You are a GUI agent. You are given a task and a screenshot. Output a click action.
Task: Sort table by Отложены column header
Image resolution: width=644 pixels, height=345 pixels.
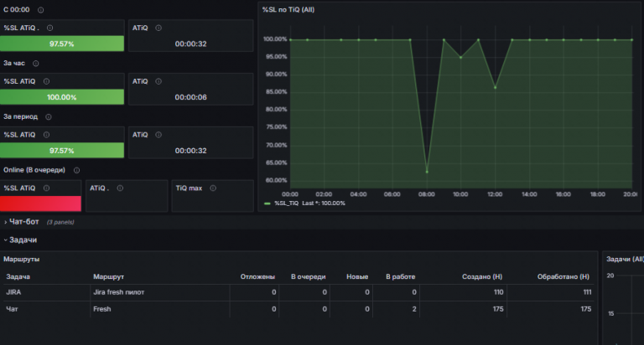pos(257,276)
